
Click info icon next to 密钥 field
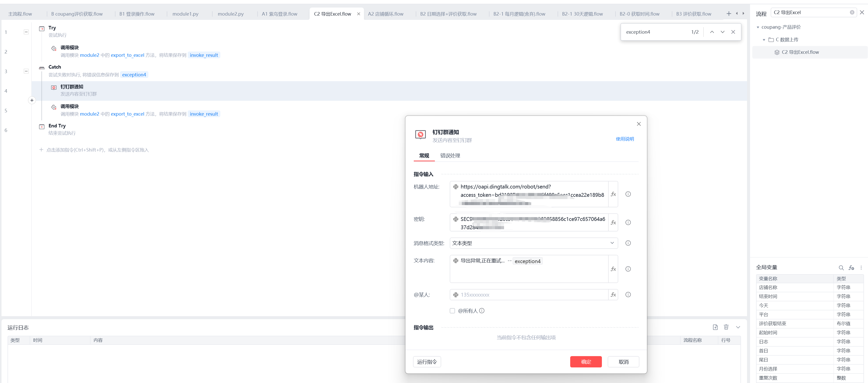(x=628, y=222)
